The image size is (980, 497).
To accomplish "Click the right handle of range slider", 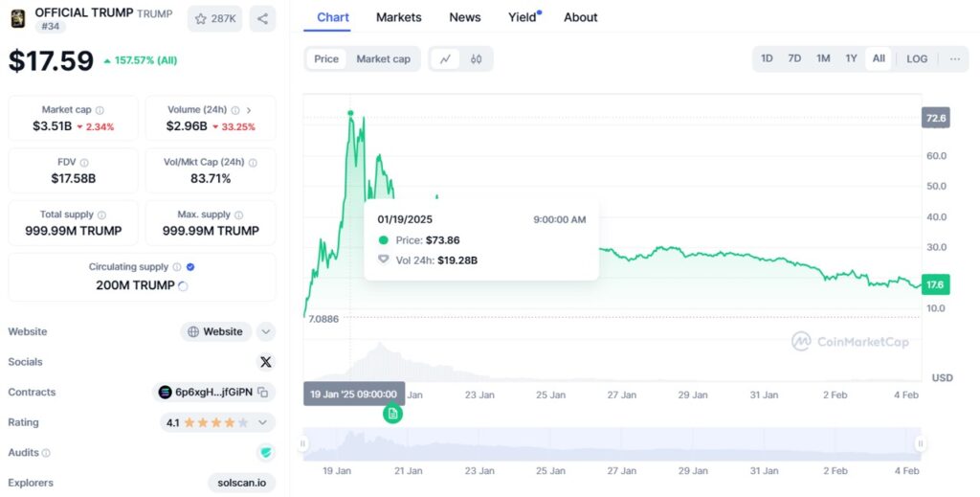I will tap(921, 444).
